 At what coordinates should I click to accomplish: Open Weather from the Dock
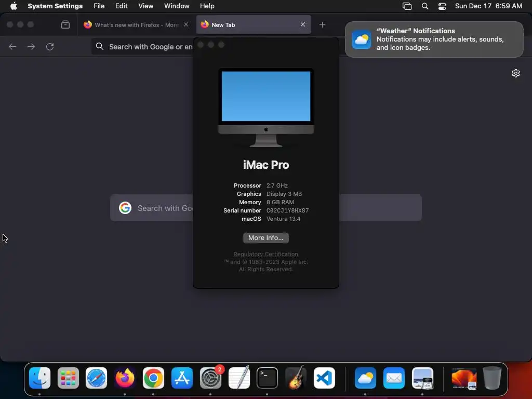click(365, 378)
